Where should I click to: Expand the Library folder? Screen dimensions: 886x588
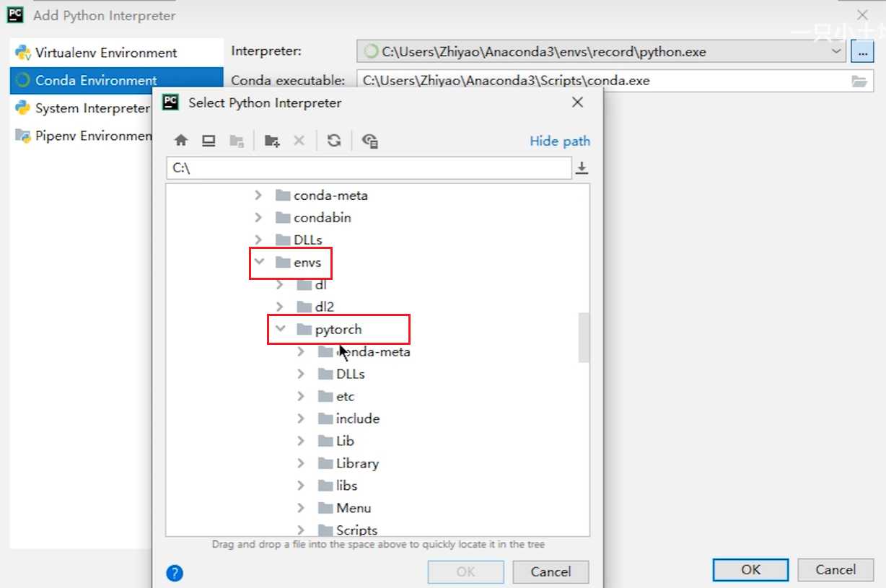point(301,464)
